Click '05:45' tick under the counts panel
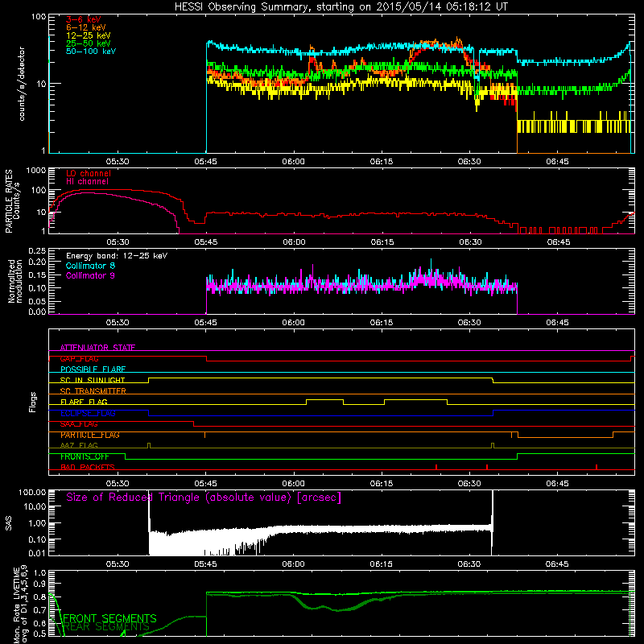Viewport: 644px width, 644px height. click(x=206, y=162)
